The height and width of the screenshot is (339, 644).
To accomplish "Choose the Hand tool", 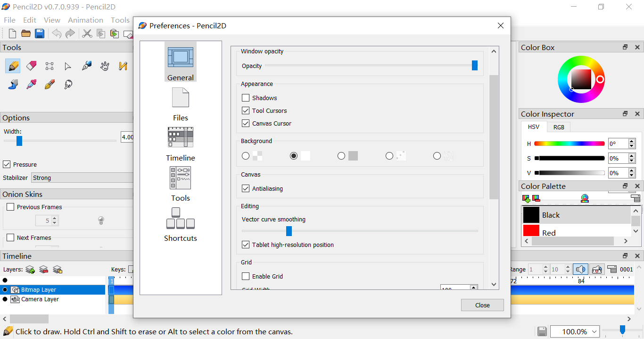I will point(105,66).
